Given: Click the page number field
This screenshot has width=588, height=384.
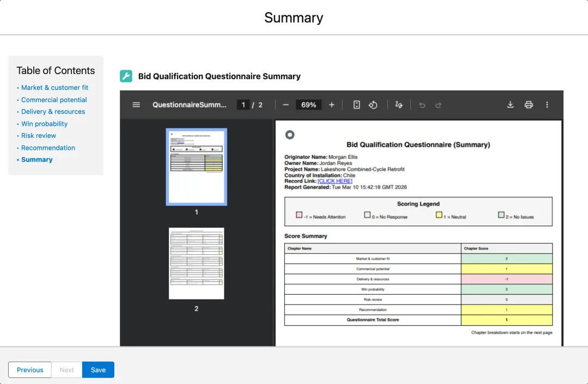Looking at the screenshot, I should click(243, 105).
